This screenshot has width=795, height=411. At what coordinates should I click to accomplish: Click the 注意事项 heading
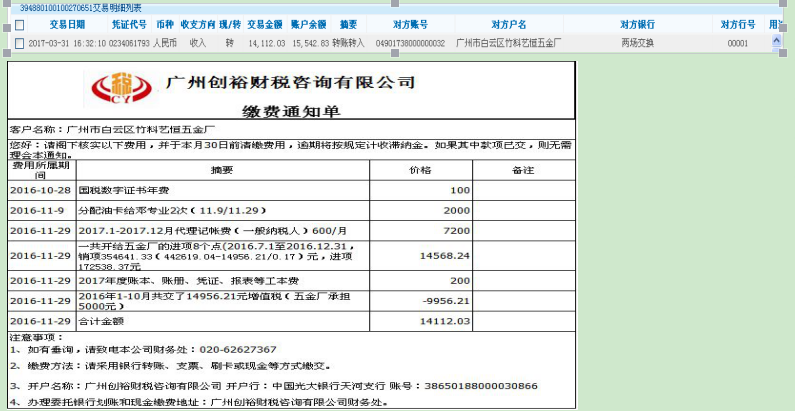coord(37,337)
